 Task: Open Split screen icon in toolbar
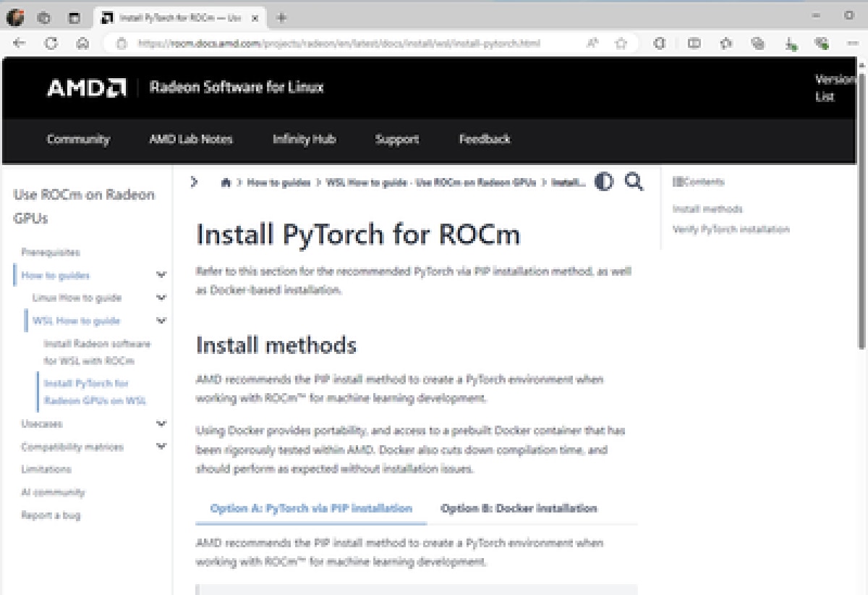[x=694, y=43]
